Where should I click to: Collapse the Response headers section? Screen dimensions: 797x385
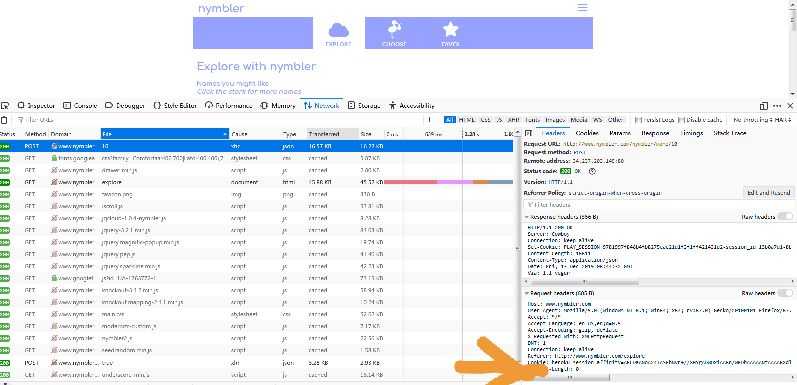coord(527,217)
